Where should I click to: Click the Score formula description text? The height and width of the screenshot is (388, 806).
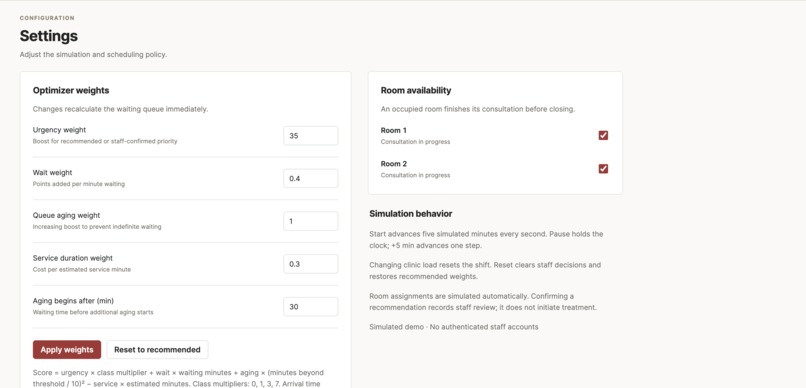[178, 378]
